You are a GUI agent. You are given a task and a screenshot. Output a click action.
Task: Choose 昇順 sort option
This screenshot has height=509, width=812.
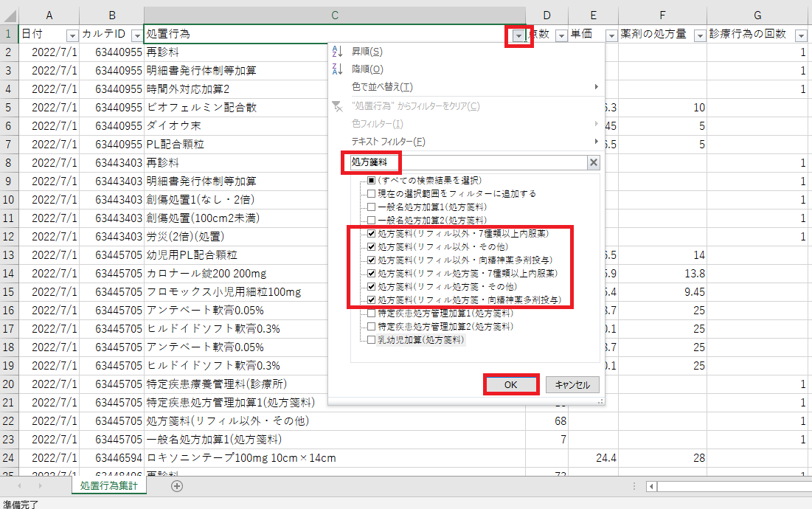click(x=466, y=51)
